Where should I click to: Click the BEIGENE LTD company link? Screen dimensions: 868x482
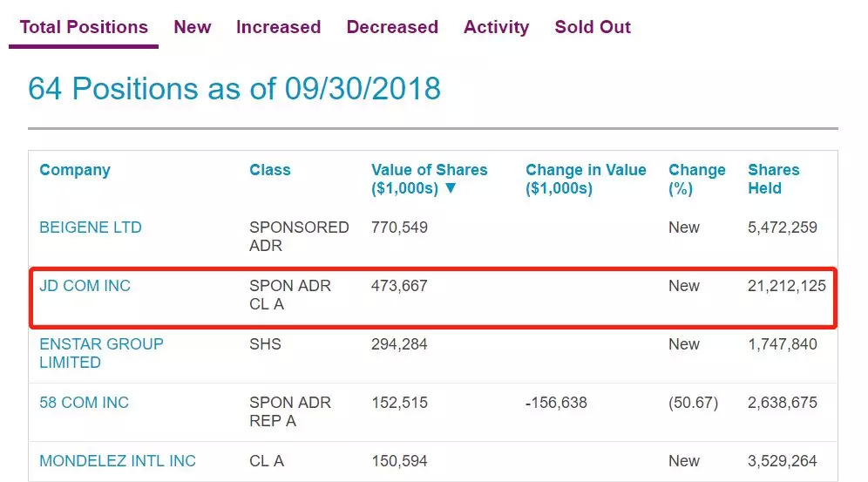[x=91, y=227]
